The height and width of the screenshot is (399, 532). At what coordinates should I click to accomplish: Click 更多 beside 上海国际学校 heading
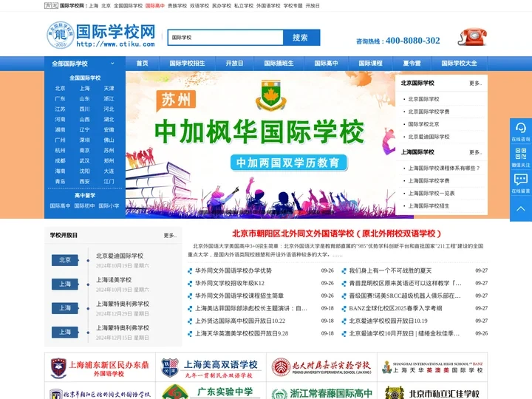pyautogui.click(x=475, y=152)
